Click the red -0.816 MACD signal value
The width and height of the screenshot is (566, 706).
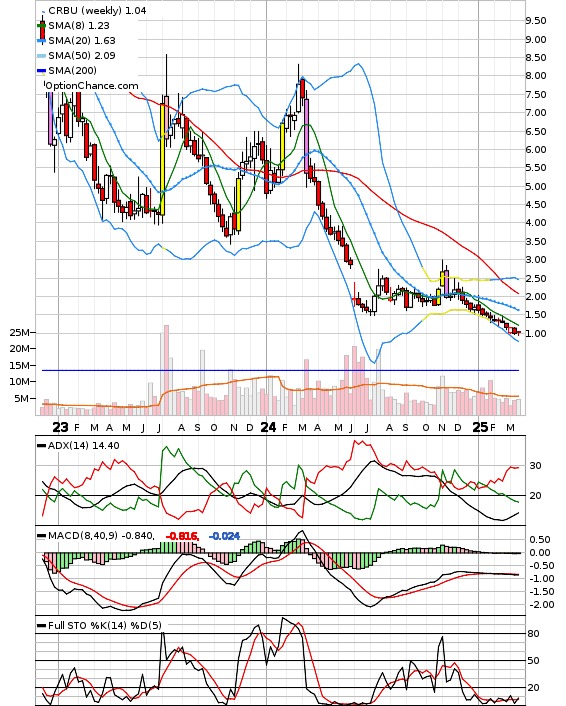tap(182, 536)
